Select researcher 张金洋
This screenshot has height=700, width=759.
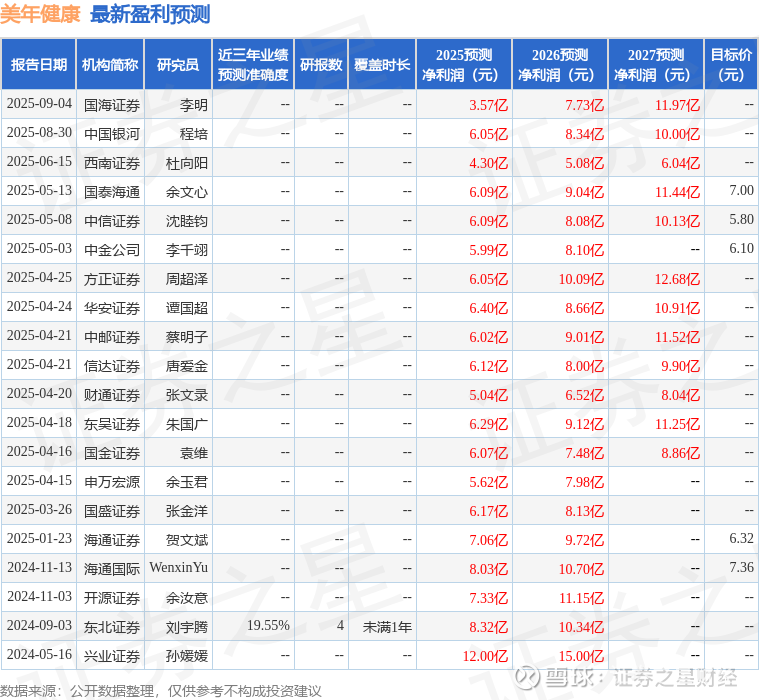(187, 512)
